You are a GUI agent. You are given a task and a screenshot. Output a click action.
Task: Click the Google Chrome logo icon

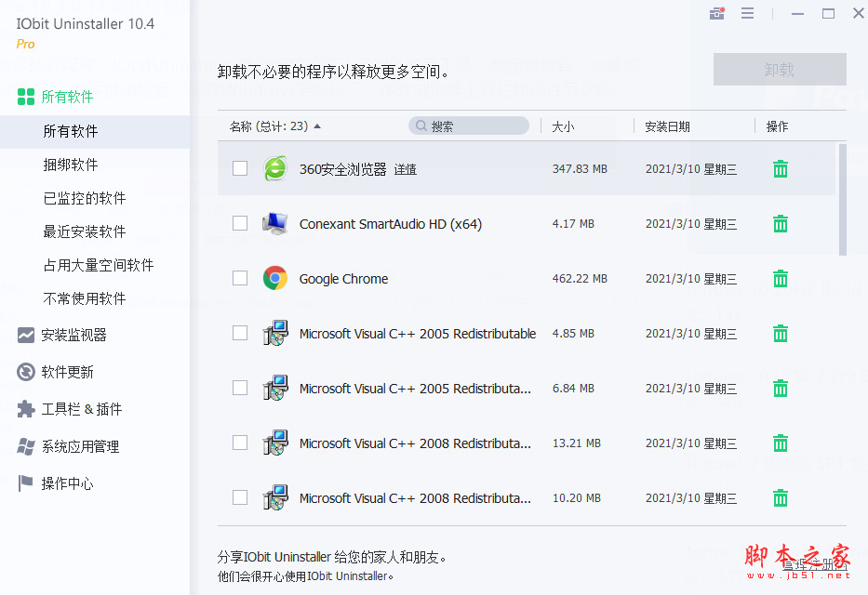coord(275,278)
